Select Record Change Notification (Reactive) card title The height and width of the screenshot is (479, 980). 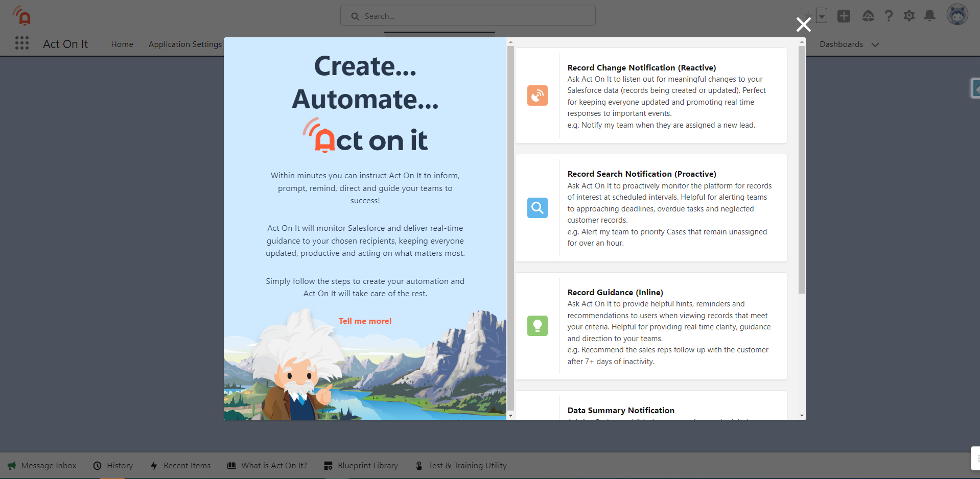tap(641, 67)
